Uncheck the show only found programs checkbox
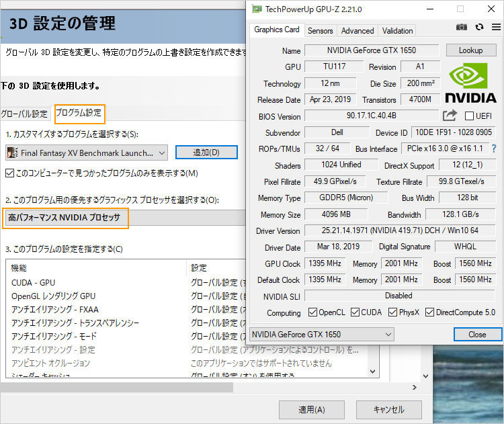 [x=9, y=173]
